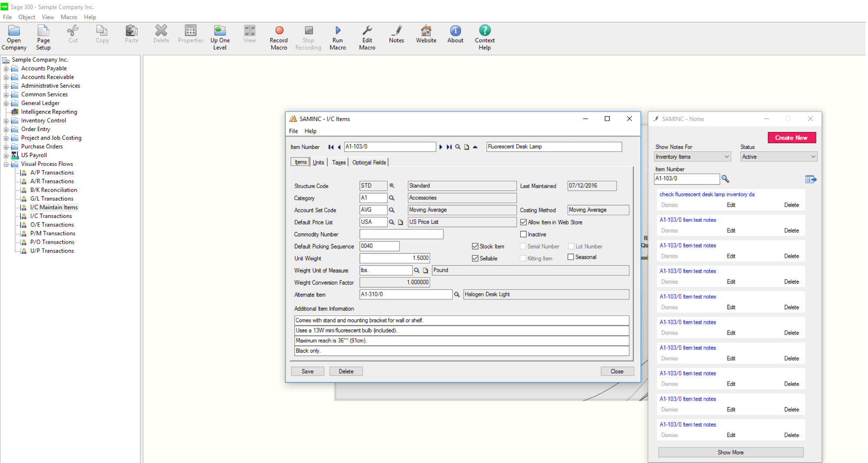Viewport: 868px width, 463px height.
Task: Click the Notes panel export icon
Action: tap(811, 179)
